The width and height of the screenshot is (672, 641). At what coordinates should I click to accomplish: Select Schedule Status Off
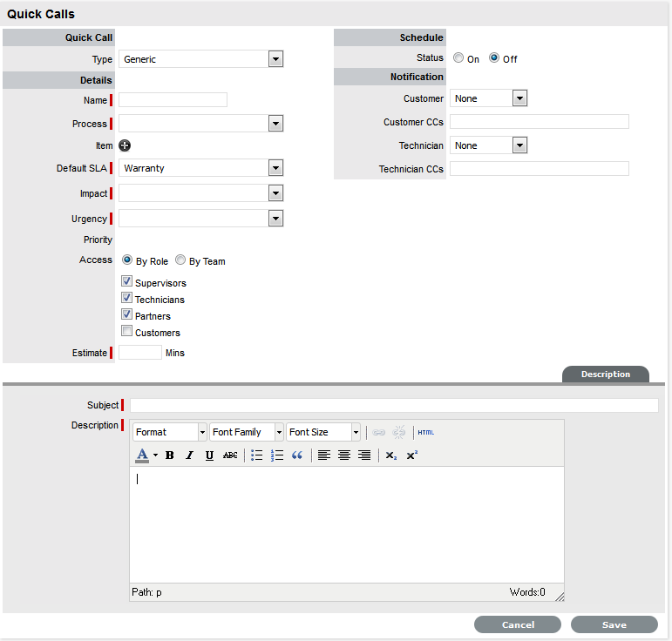pos(494,57)
